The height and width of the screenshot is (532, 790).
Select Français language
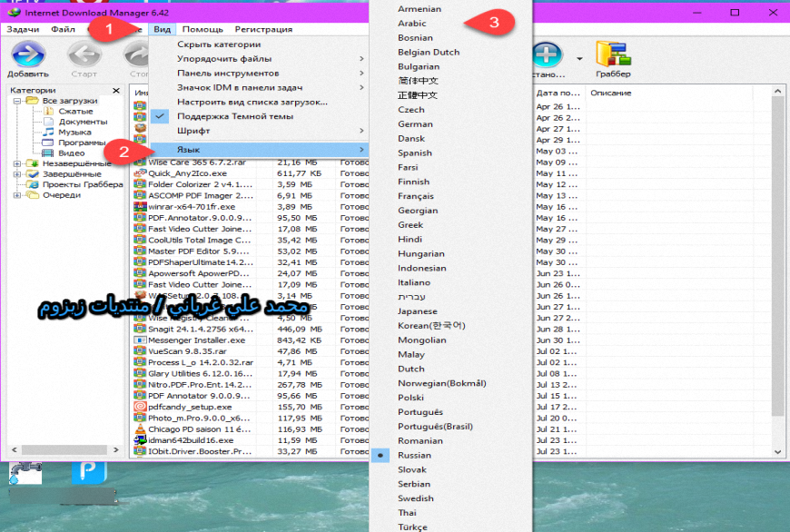pyautogui.click(x=416, y=196)
